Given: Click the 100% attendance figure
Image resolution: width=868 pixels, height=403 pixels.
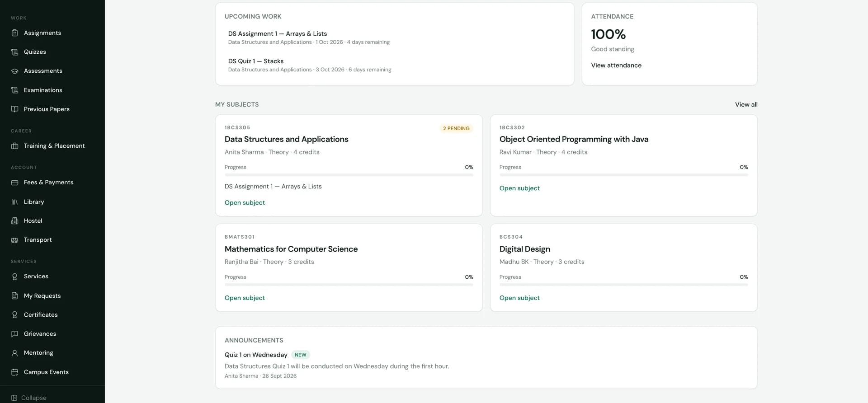Looking at the screenshot, I should click(x=609, y=34).
